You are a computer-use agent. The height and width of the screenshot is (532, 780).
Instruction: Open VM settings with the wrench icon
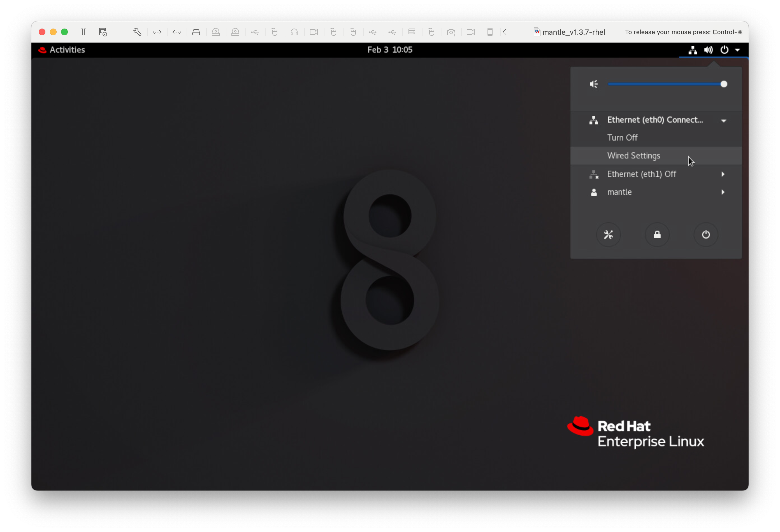[x=138, y=32]
